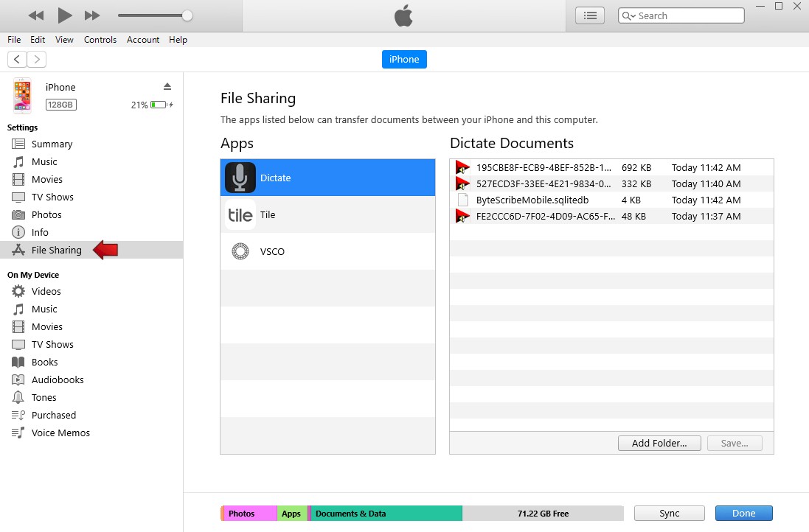Open Movies under On My Device
The width and height of the screenshot is (809, 532).
(92, 326)
